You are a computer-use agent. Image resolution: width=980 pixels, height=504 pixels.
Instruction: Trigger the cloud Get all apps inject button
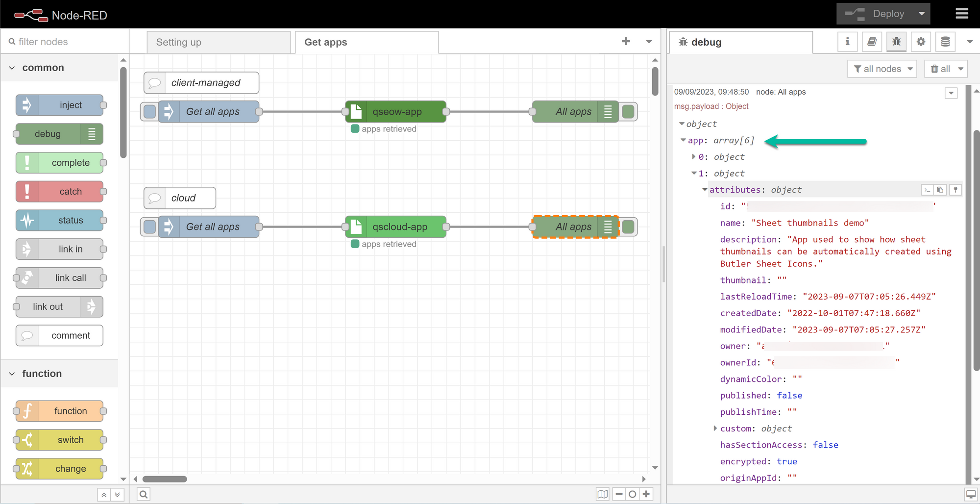(x=149, y=227)
